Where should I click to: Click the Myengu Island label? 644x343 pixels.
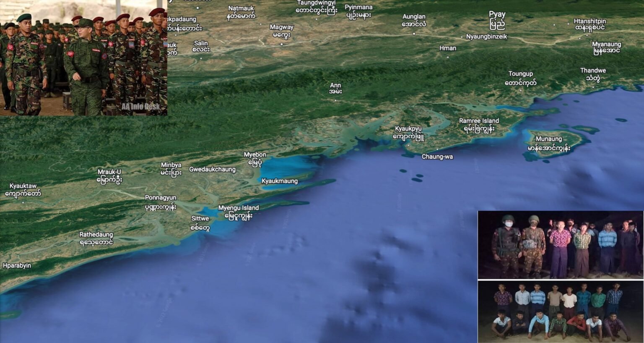238,212
